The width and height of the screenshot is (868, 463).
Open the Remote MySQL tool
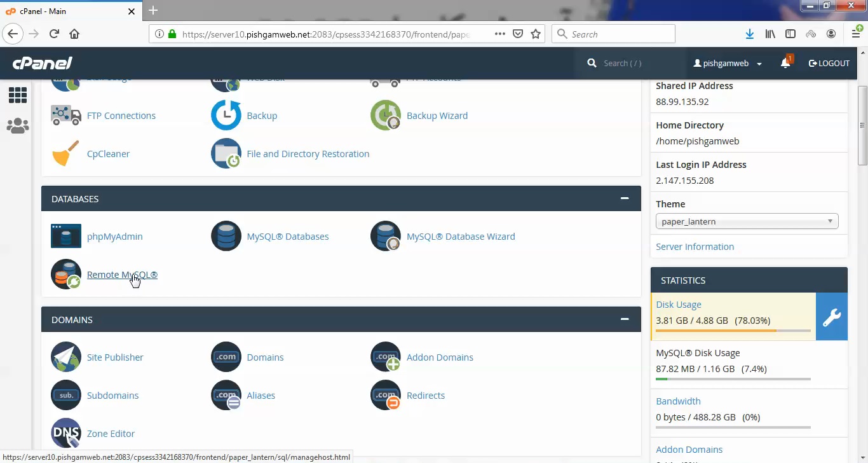pyautogui.click(x=121, y=274)
